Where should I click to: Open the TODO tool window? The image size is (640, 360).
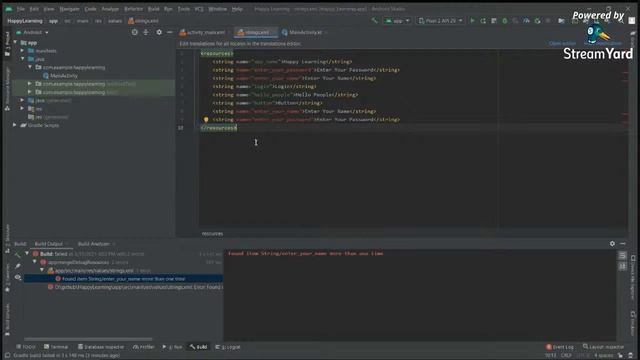(26, 347)
